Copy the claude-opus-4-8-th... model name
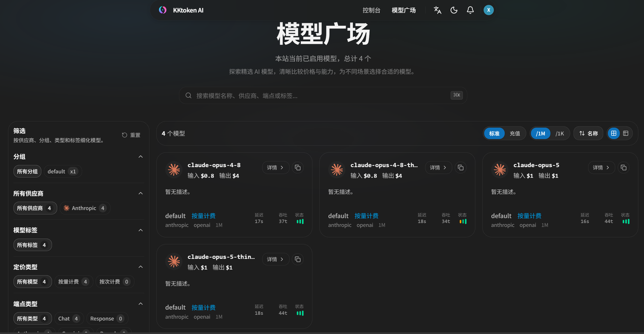644x334 pixels. click(x=461, y=167)
